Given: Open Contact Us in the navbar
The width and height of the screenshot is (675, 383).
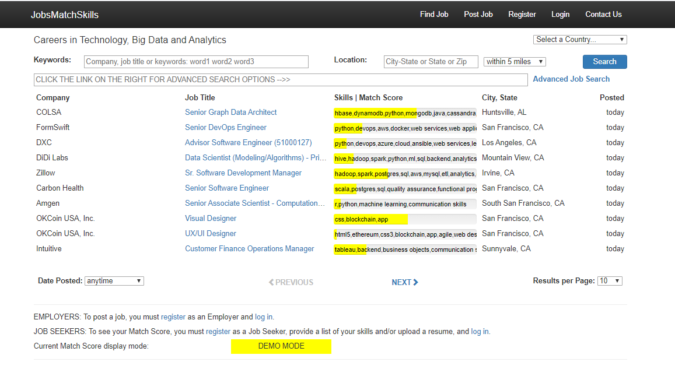Looking at the screenshot, I should [x=603, y=14].
